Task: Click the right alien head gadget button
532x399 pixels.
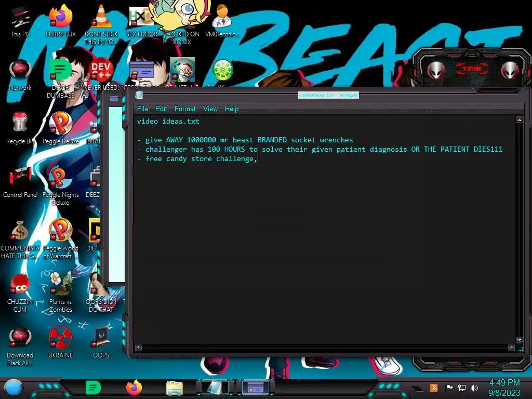Action: (x=510, y=70)
